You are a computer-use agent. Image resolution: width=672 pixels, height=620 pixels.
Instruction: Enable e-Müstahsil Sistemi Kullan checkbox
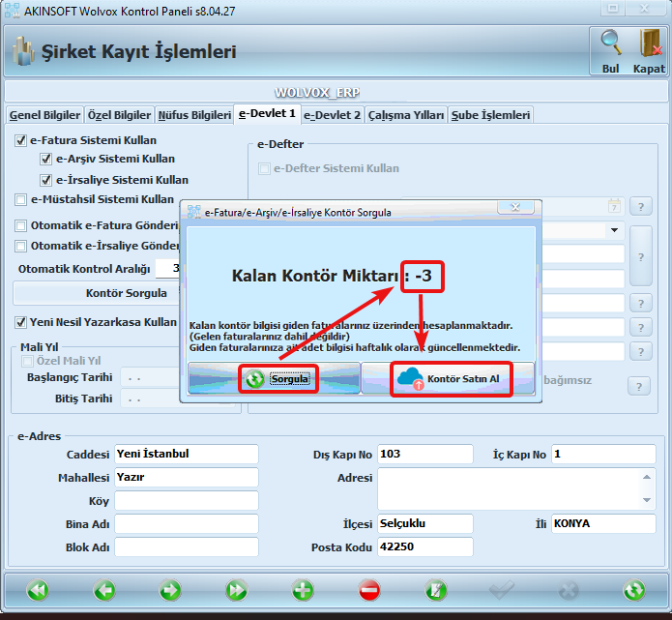21,200
